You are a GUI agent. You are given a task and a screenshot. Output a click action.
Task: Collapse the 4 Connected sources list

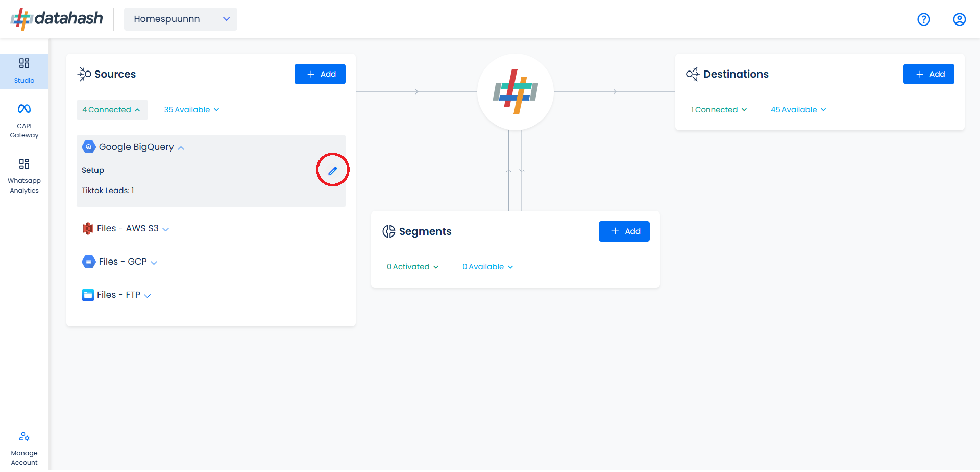112,110
